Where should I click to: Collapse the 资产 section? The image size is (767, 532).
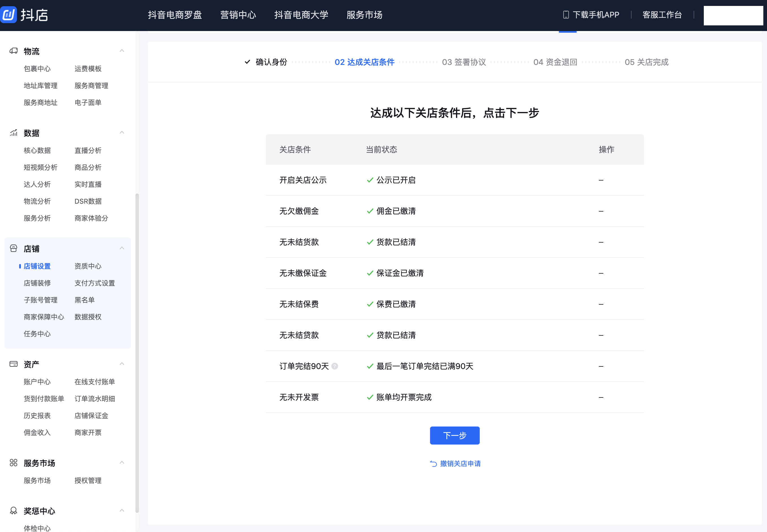pos(122,363)
